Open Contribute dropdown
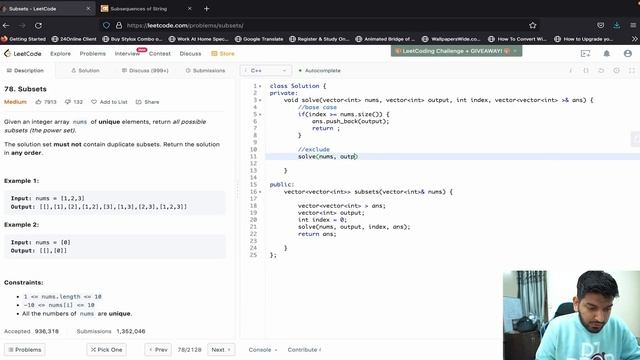640x360 pixels. click(x=304, y=350)
